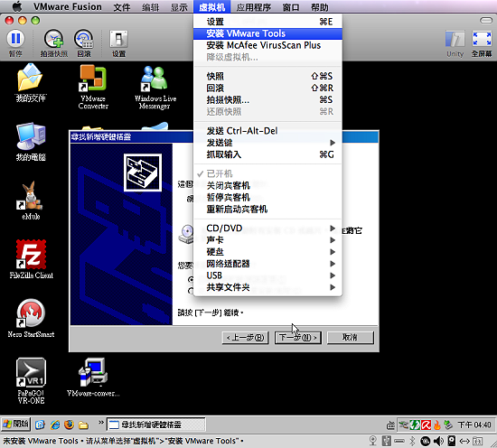This screenshot has width=497, height=448.
Task: Open the 文件 menu in menu bar
Action: point(122,6)
